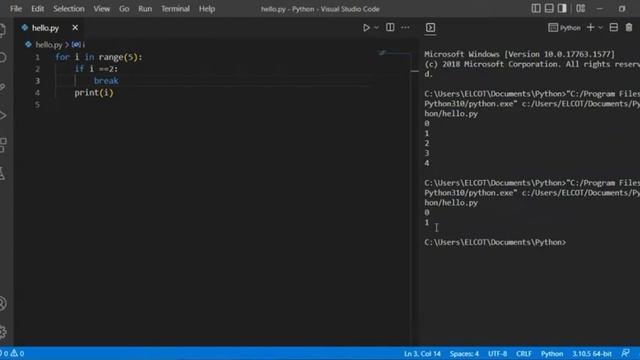The width and height of the screenshot is (640, 360).
Task: Open the File menu
Action: point(16,9)
